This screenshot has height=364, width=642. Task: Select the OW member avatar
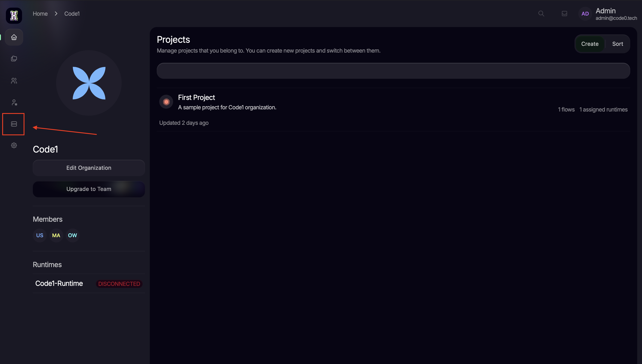coord(72,235)
